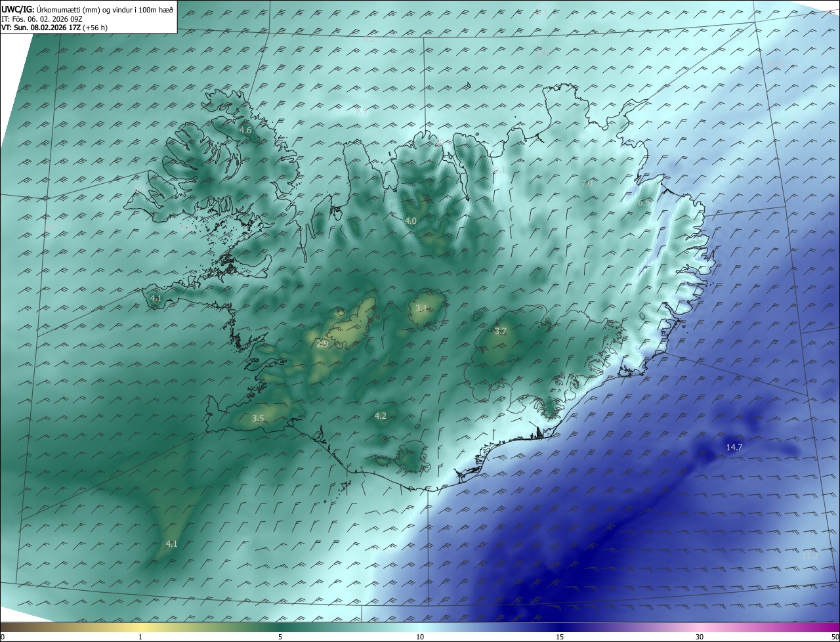Click the '0' label on the color scale
This screenshot has height=642, width=840.
tap(3, 637)
